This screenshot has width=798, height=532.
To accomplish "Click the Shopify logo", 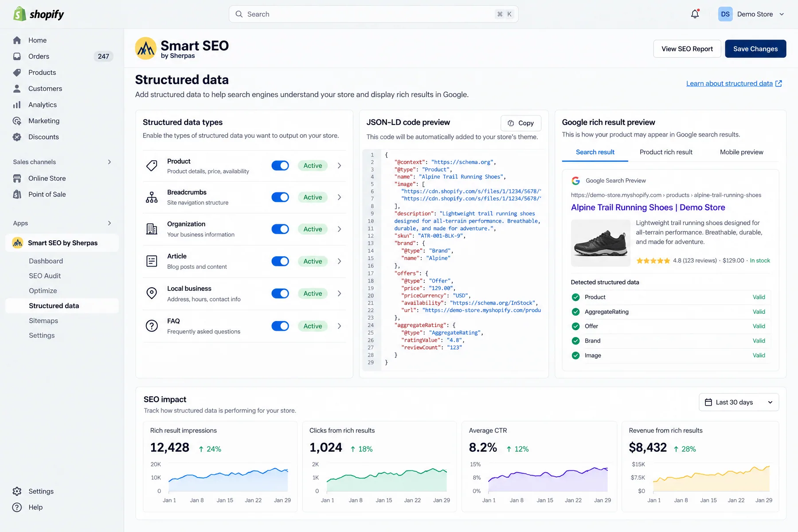I will [x=39, y=14].
